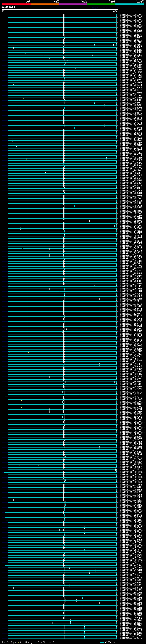Select hit label UniRef100_B9GFB7
The width and height of the screenshot is (146, 644).
pyautogui.click(x=131, y=143)
